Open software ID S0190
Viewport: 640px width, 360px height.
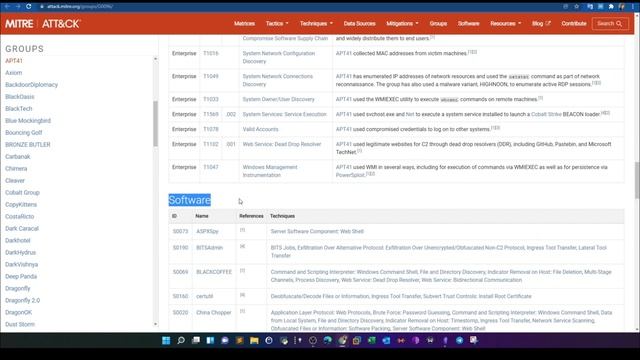coord(180,248)
